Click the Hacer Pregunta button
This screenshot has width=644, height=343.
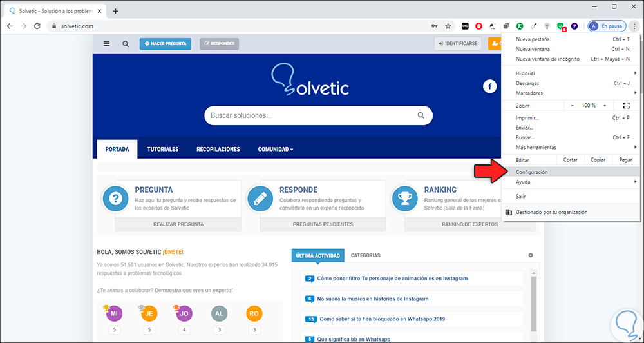(x=165, y=44)
